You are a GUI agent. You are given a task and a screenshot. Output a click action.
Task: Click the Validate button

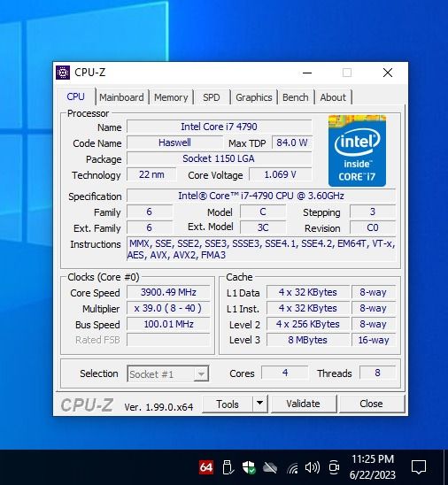coord(303,404)
